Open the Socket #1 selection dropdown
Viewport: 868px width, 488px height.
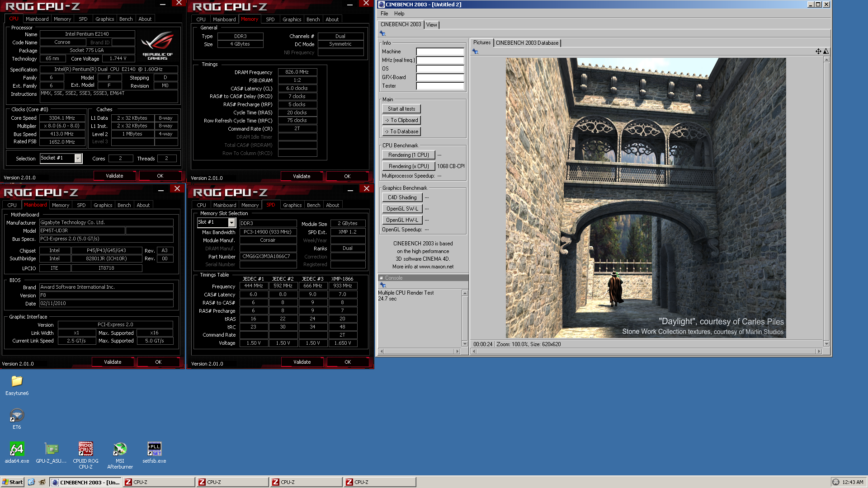click(78, 158)
